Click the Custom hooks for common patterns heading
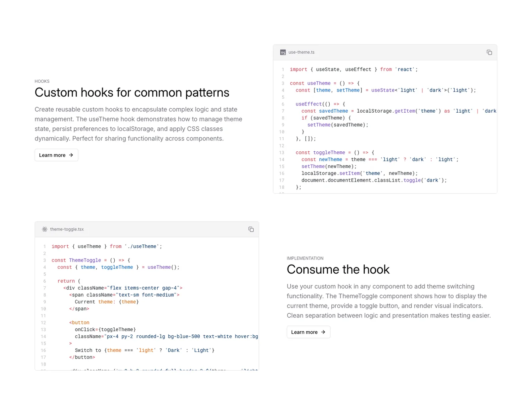The height and width of the screenshot is (399, 532). (132, 93)
